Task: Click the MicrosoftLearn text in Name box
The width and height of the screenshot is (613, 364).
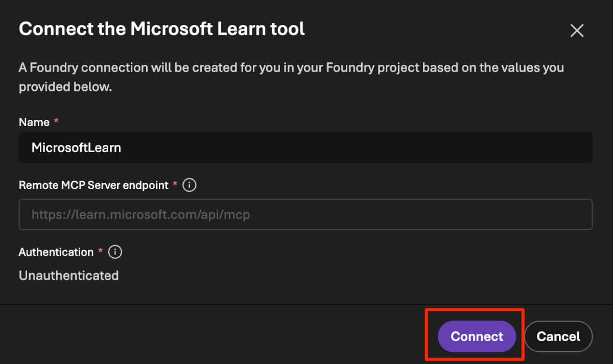Action: [76, 148]
